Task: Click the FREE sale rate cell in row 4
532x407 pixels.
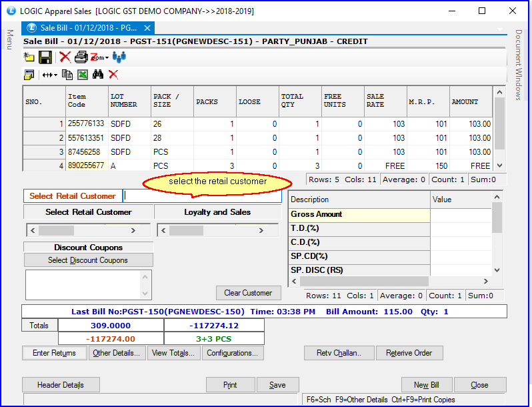Action: [x=386, y=165]
